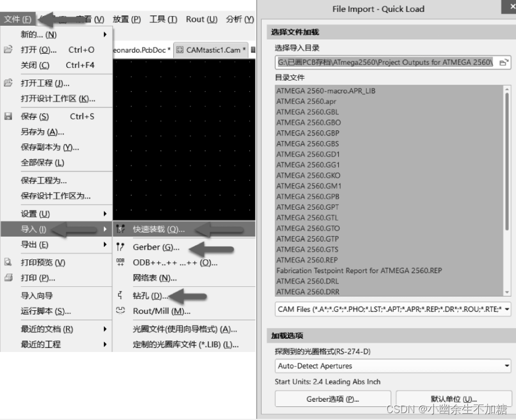Viewport: 516px width, 420px height.
Task: Select ATMEGA 2560.GBL in file list
Action: 389,112
